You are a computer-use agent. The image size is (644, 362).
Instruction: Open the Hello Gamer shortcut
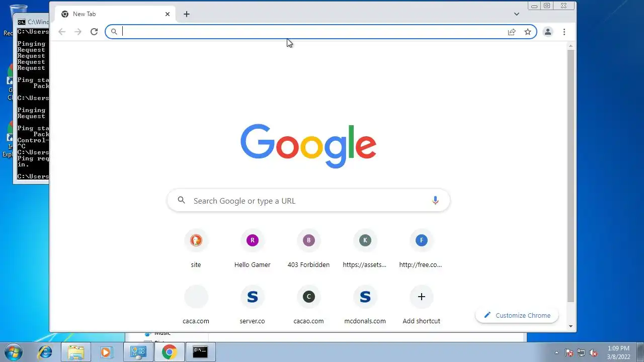pos(252,250)
